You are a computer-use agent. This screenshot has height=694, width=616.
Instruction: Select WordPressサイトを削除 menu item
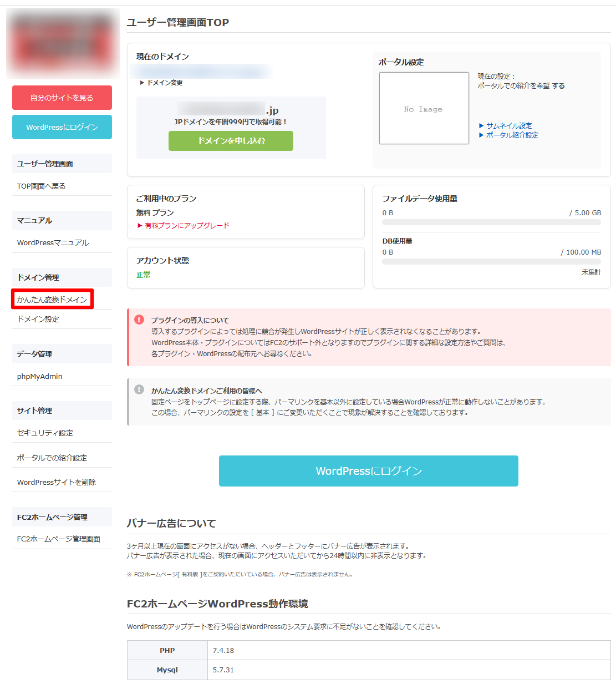57,482
